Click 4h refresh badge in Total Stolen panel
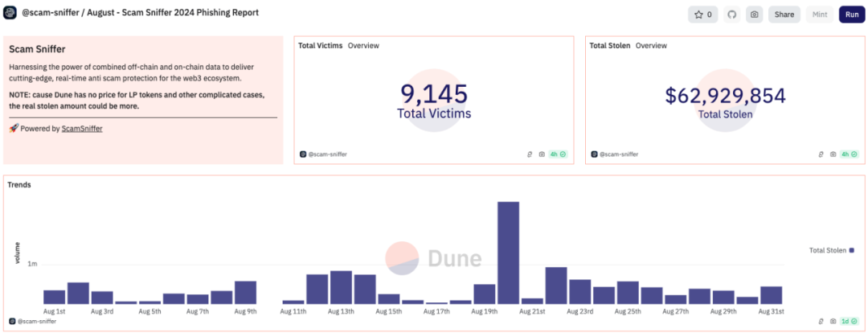The image size is (868, 333). coord(850,154)
